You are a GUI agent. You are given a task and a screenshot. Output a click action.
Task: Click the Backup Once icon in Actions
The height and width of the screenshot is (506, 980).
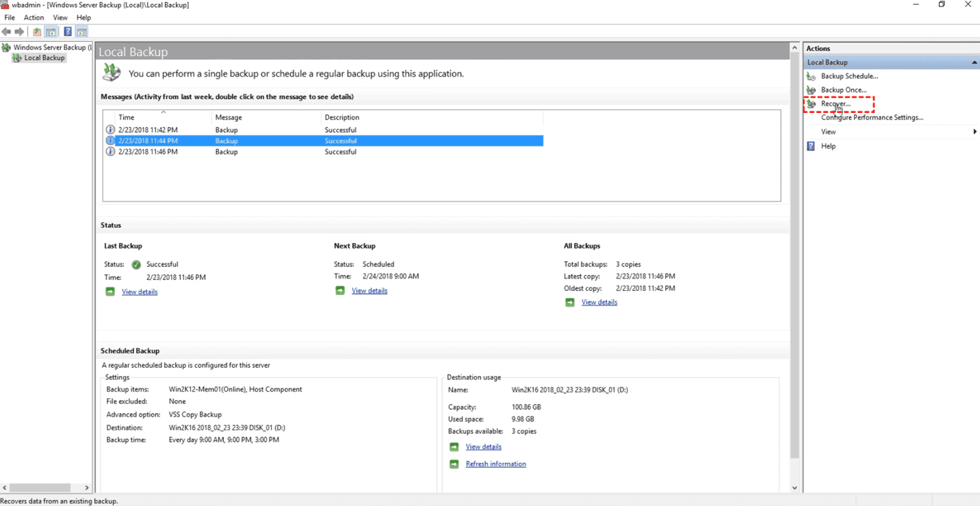click(x=811, y=90)
